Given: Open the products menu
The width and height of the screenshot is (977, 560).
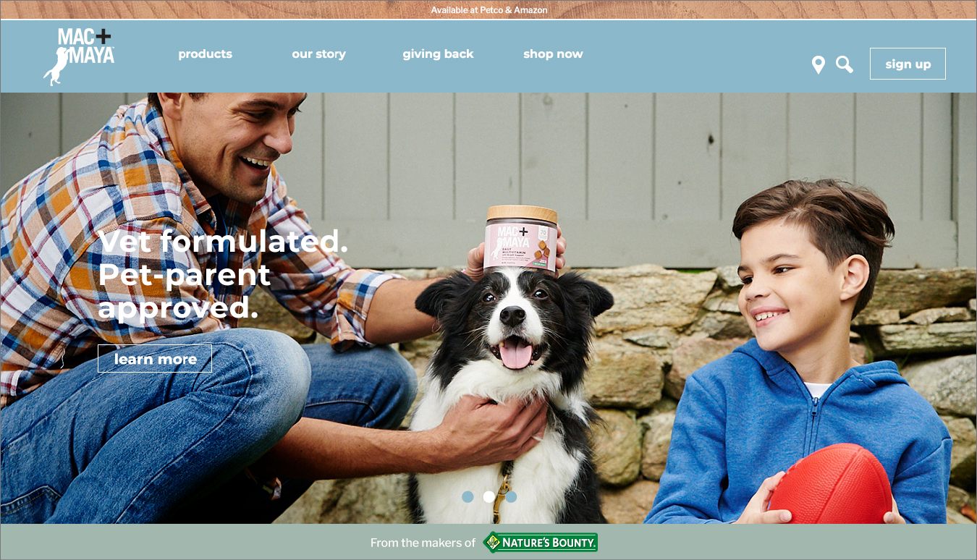Looking at the screenshot, I should coord(206,54).
